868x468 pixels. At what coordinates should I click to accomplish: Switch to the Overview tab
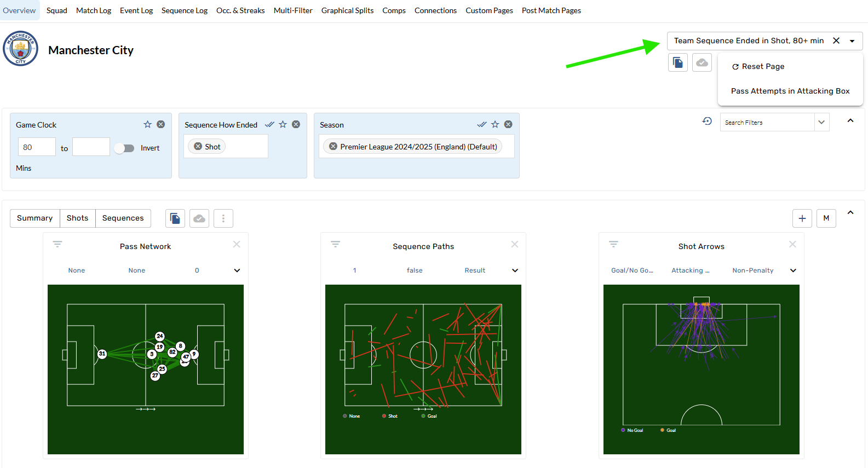click(x=19, y=10)
